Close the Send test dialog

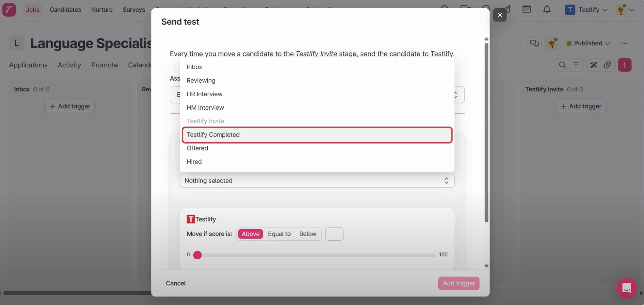[500, 15]
